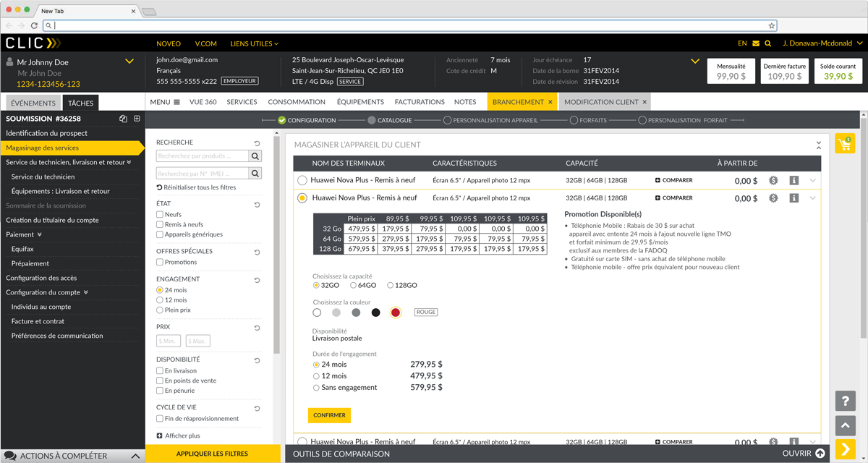The height and width of the screenshot is (463, 868).
Task: Bookmark the page with the star icon
Action: [772, 25]
